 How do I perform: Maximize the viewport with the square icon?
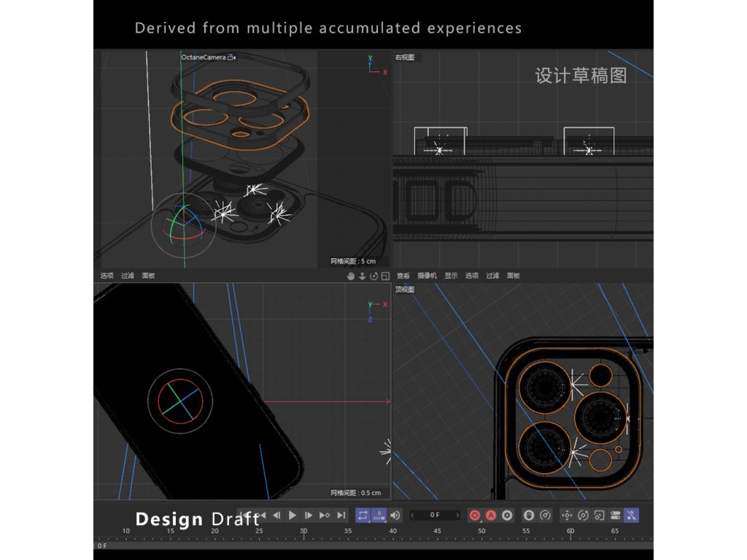[x=385, y=276]
